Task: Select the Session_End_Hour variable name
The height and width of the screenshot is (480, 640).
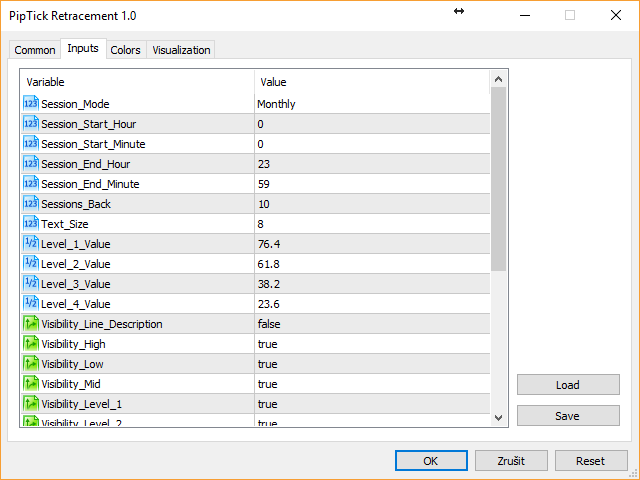Action: [86, 164]
